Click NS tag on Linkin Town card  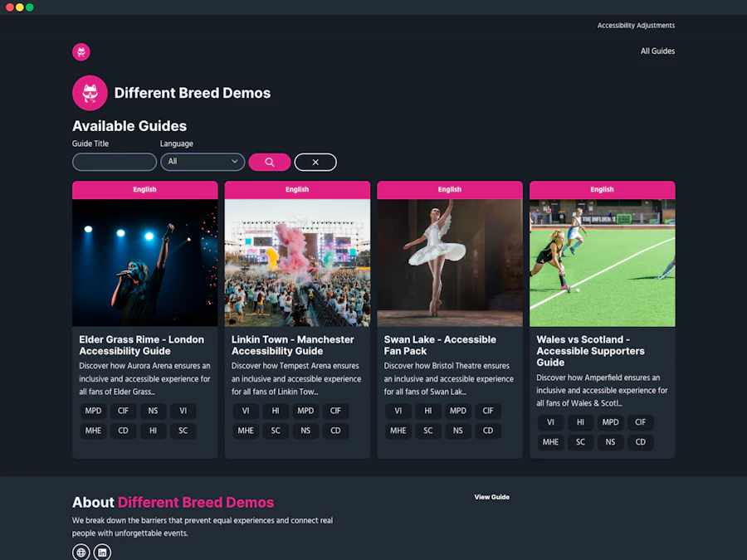pyautogui.click(x=305, y=431)
